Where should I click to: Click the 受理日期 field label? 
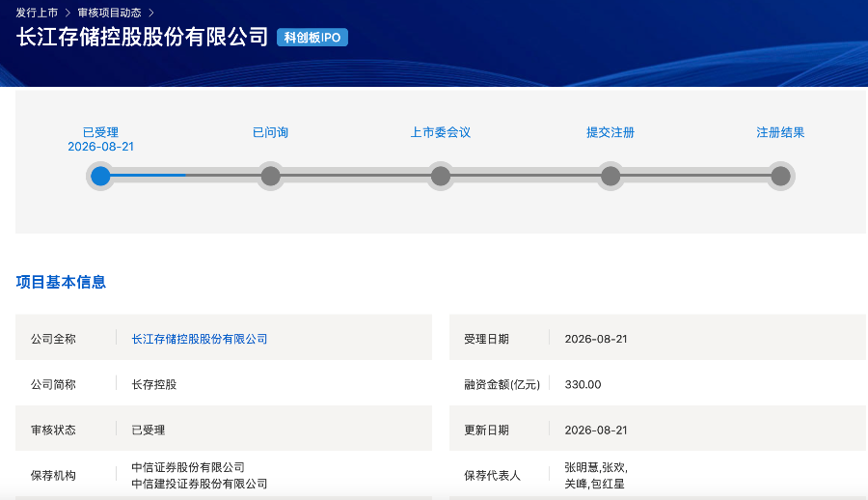tap(487, 339)
